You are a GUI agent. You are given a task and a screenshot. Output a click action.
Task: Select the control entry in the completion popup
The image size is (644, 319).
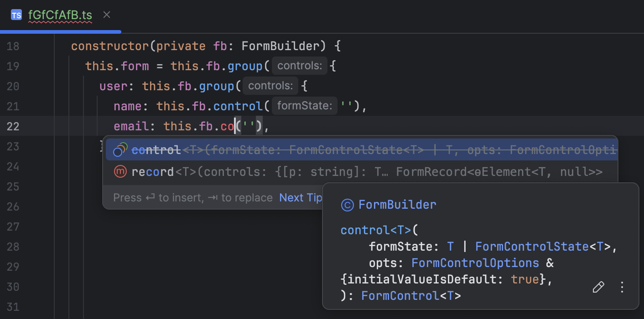[x=156, y=149]
